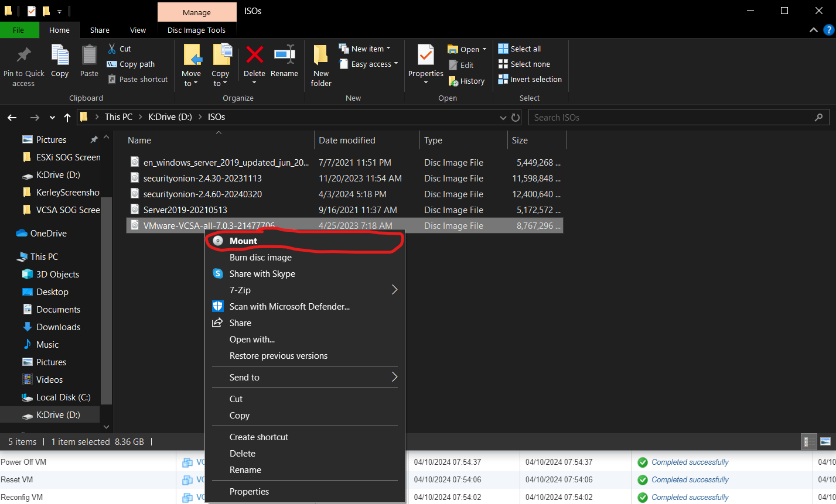Choose Burn disc image menu entry
Viewport: 836px width, 504px height.
click(305, 257)
